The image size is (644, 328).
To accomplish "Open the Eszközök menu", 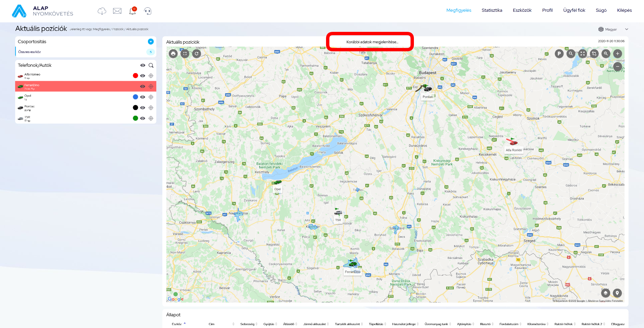I will pos(522,10).
